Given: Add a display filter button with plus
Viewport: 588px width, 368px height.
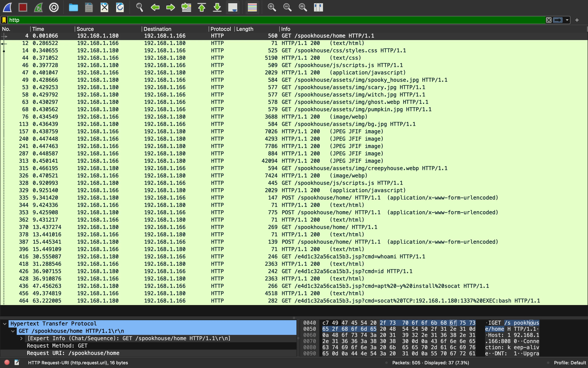Looking at the screenshot, I should coord(577,20).
